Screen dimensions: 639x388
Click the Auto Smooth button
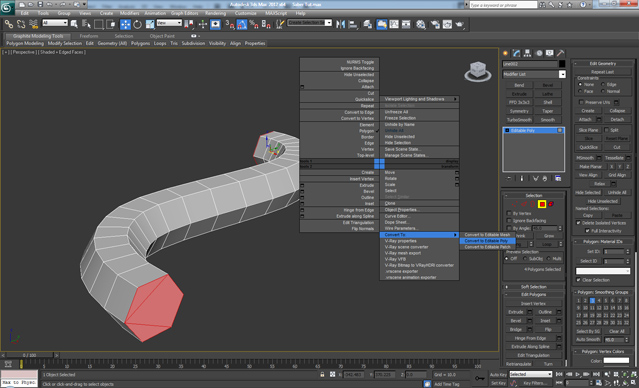(588, 339)
